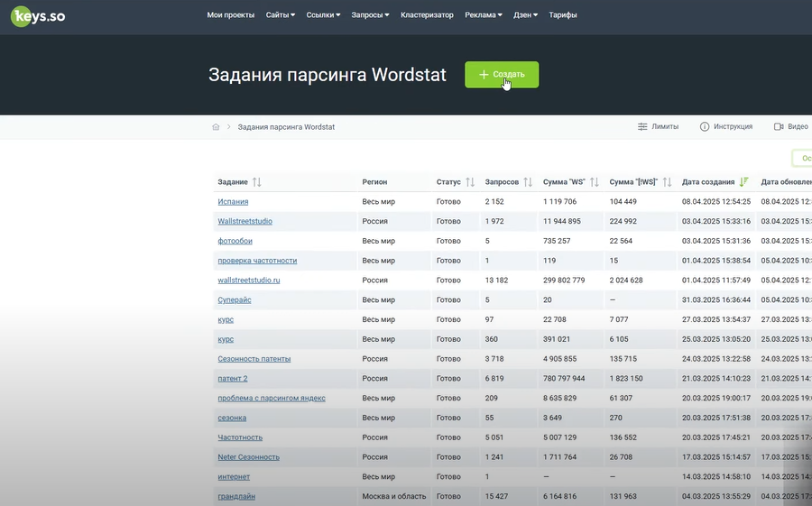Open the Реклама dropdown menu

[x=484, y=15]
